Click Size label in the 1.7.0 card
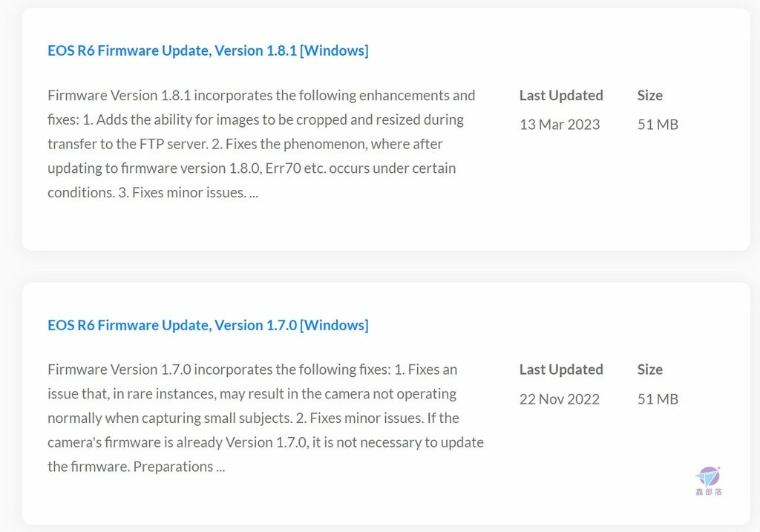Screen dimensions: 760x532 tap(650, 370)
